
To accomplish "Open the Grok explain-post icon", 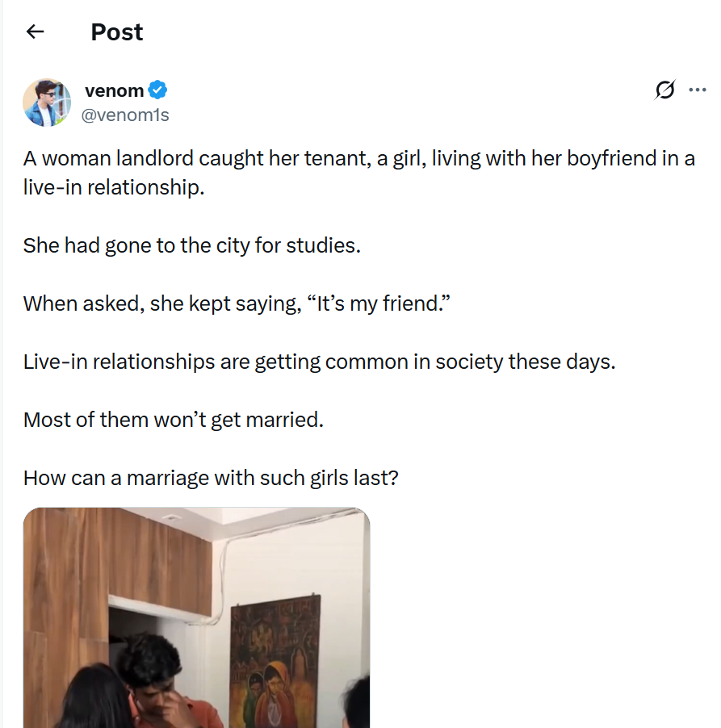I will (664, 90).
